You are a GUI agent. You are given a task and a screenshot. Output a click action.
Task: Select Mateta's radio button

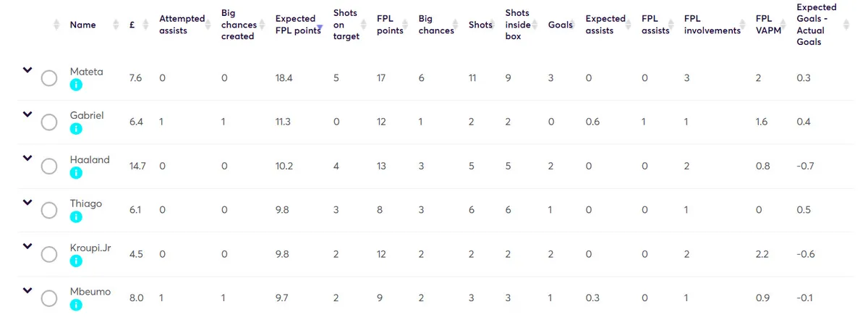point(49,78)
